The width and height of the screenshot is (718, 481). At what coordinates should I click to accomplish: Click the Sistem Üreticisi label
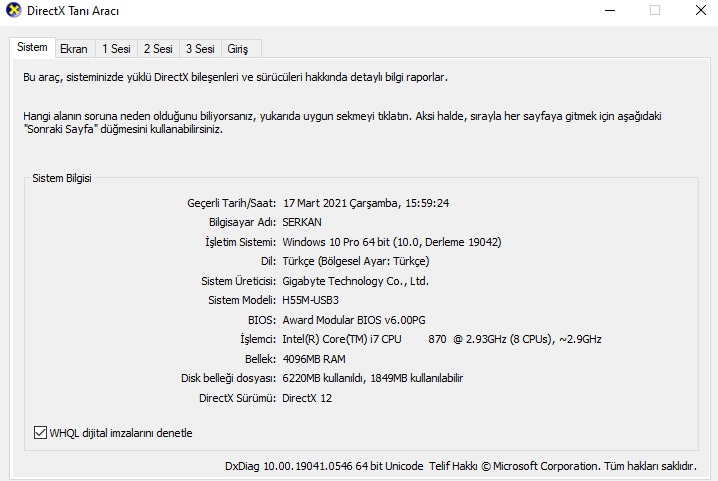click(239, 281)
